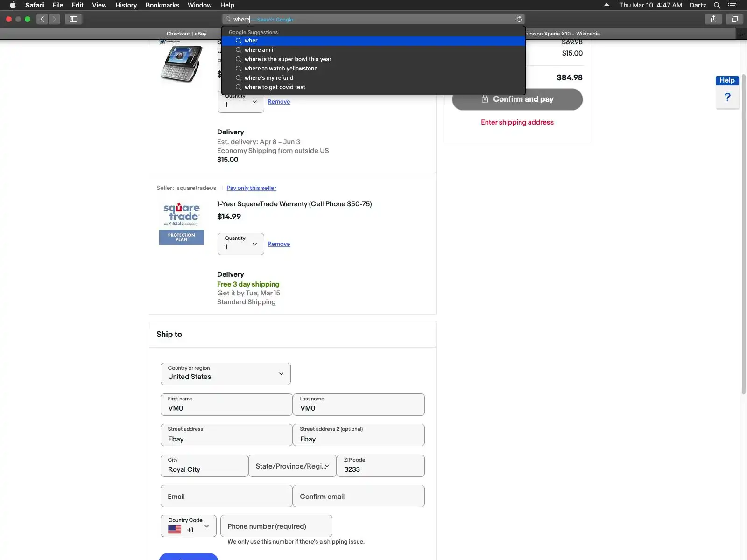Click the Dartz user name in menu bar

698,5
